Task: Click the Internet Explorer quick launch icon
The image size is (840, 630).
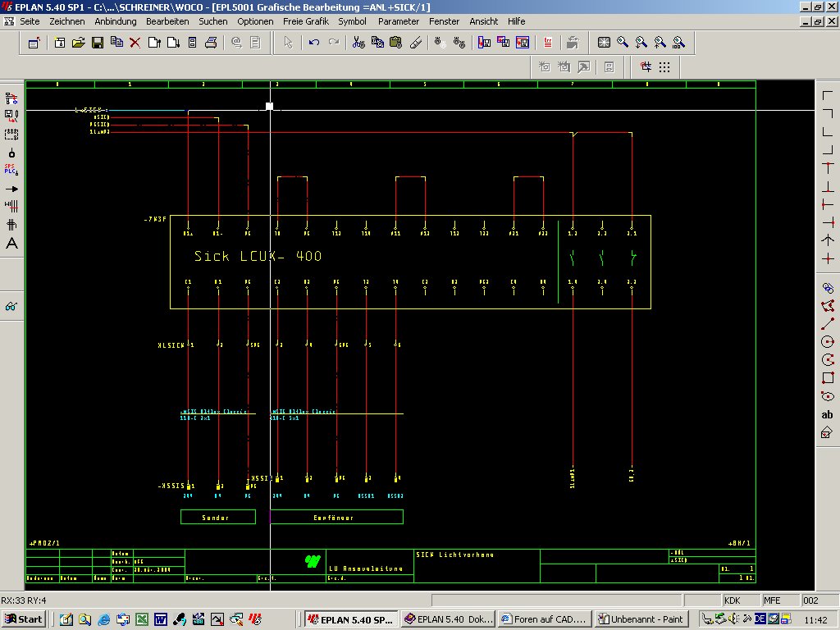Action: point(104,620)
